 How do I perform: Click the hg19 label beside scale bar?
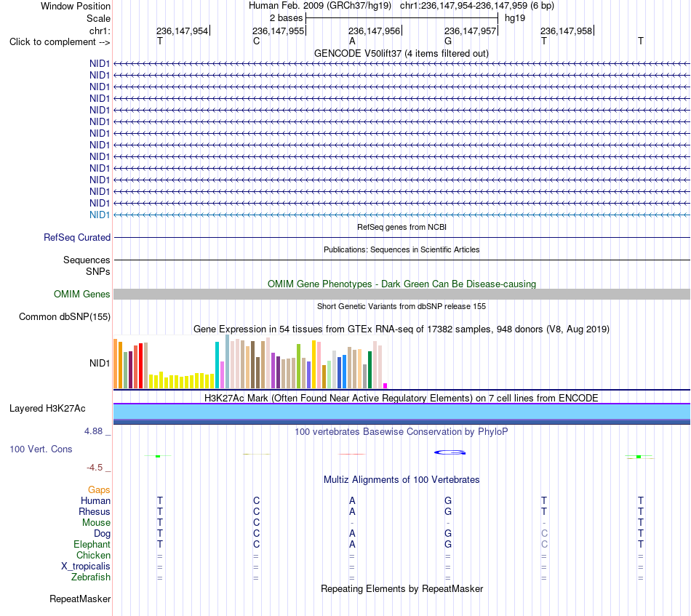click(x=515, y=18)
